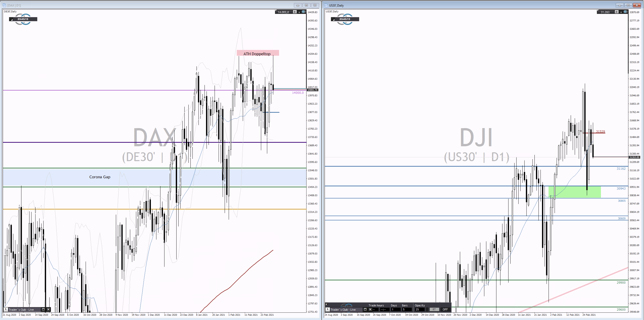
Task: Click the 14000.0 line label in DAX chart
Action: click(298, 93)
